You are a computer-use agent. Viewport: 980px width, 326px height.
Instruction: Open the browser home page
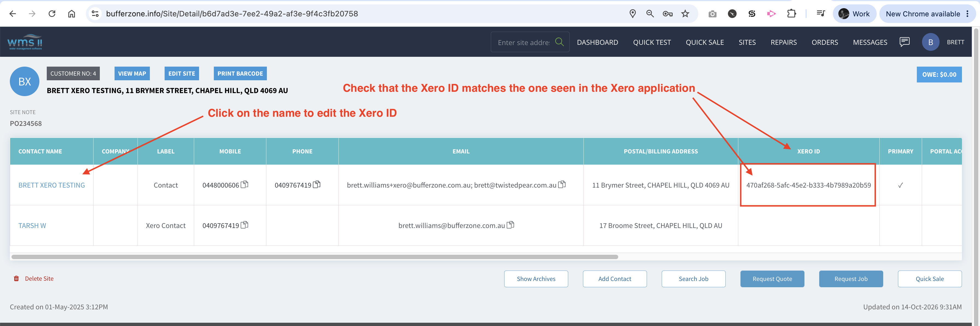[x=72, y=14]
